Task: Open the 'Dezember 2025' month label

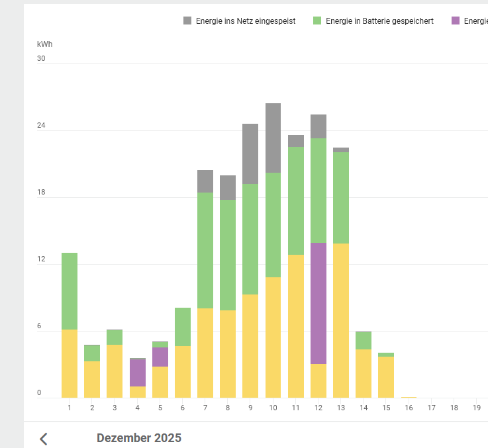Action: tap(139, 438)
